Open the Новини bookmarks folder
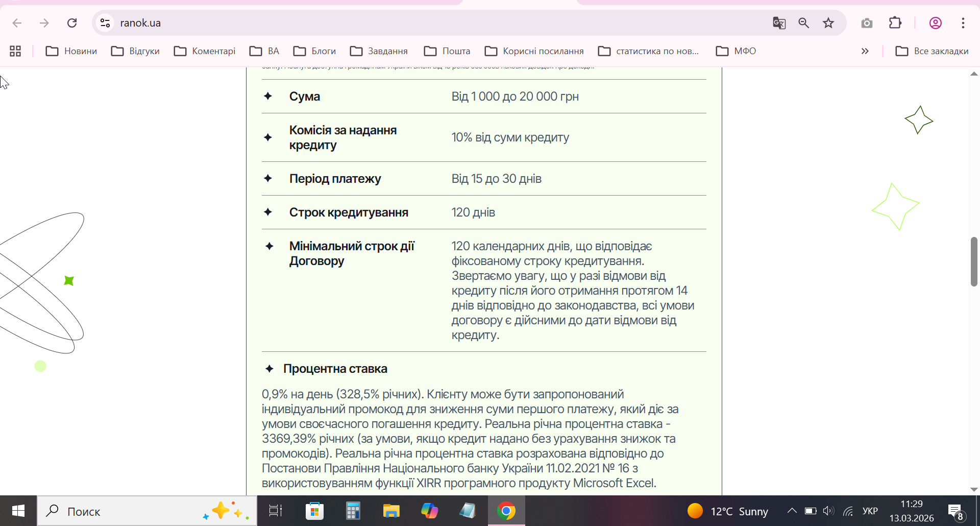980x526 pixels. (71, 51)
